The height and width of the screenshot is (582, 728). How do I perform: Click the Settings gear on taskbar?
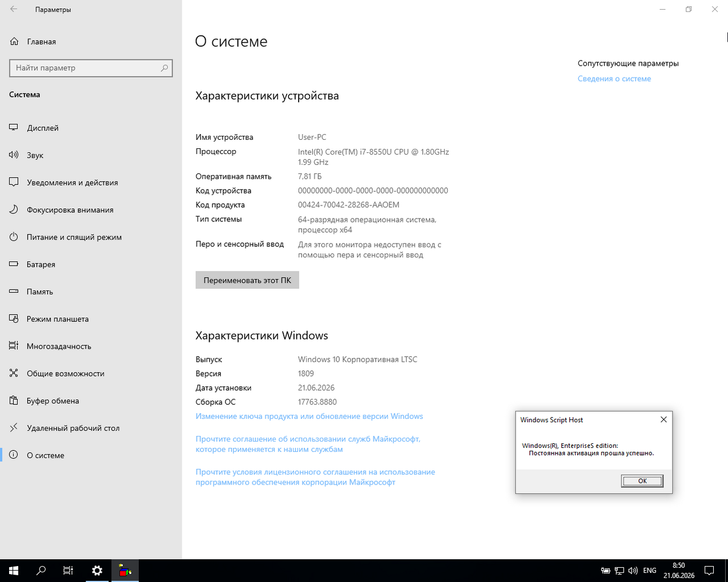[97, 571]
